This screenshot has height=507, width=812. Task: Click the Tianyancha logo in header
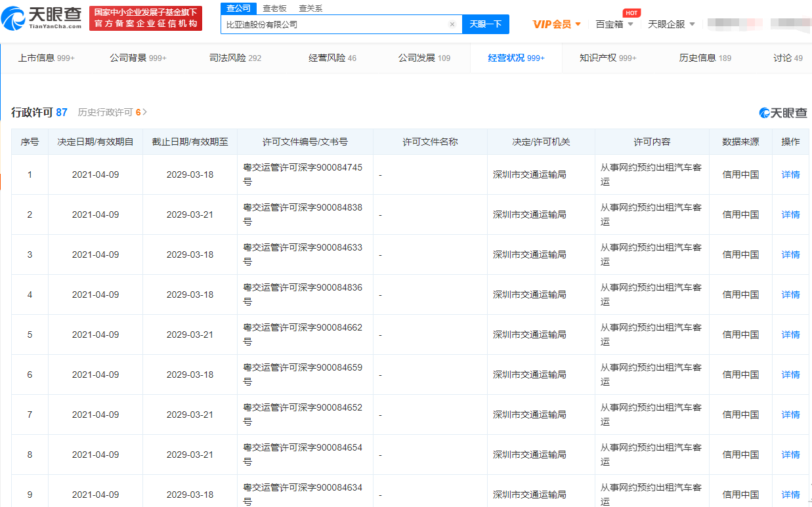pos(42,18)
